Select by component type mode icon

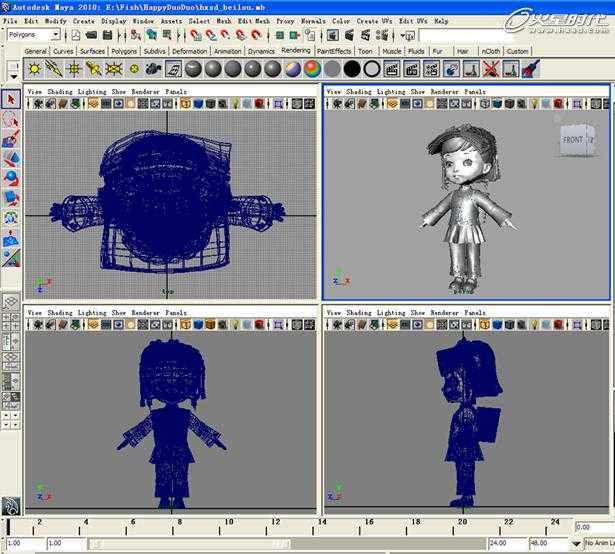pos(167,36)
